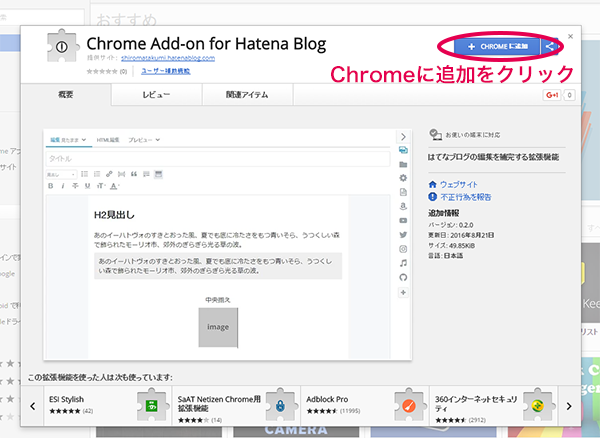Click the タイトル input field in the preview
600x438 pixels.
tap(218, 159)
